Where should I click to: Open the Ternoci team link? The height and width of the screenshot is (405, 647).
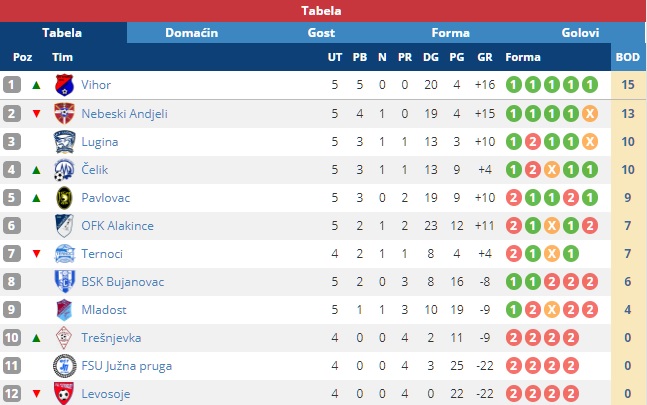pyautogui.click(x=102, y=254)
